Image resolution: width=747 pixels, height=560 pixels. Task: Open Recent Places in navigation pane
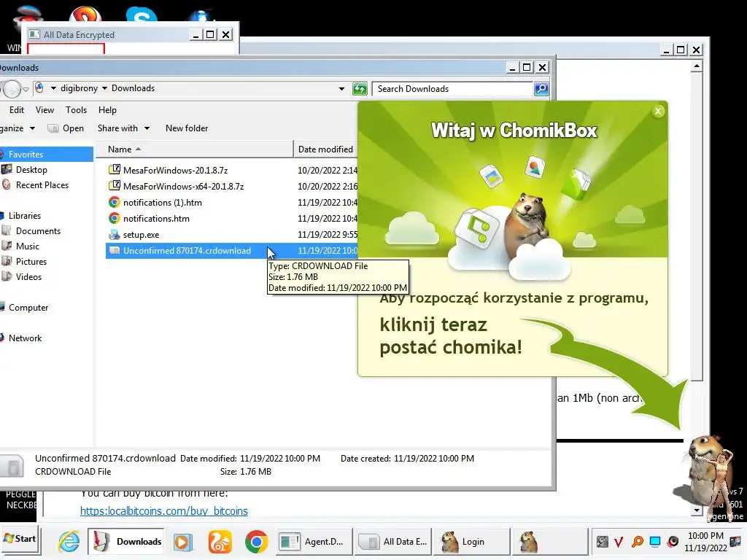(42, 184)
